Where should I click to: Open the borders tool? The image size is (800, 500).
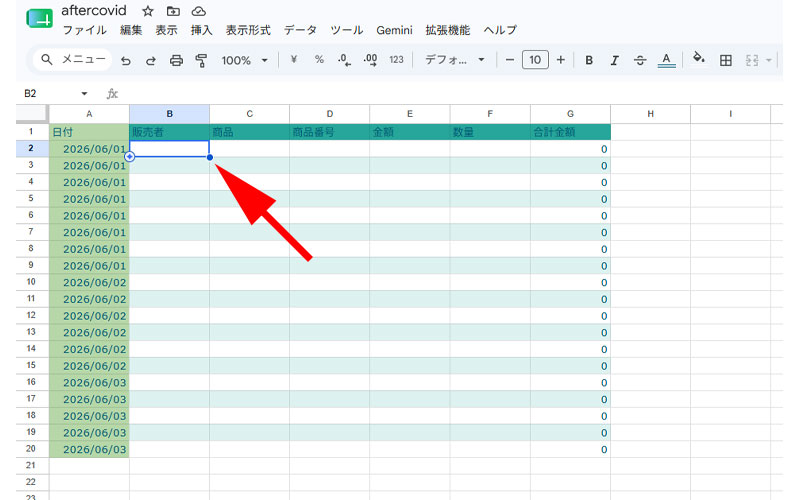point(726,61)
